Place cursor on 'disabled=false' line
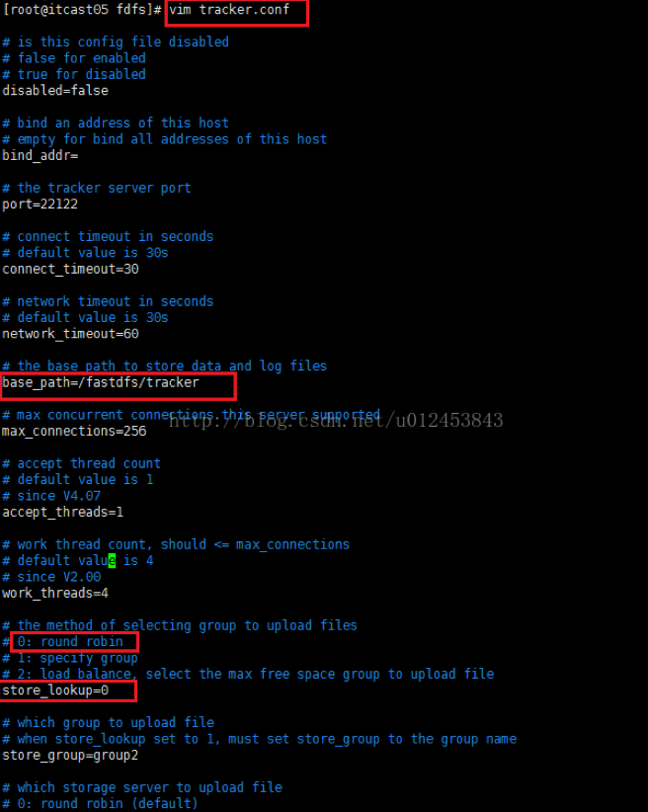This screenshot has height=812, width=648. (x=55, y=91)
